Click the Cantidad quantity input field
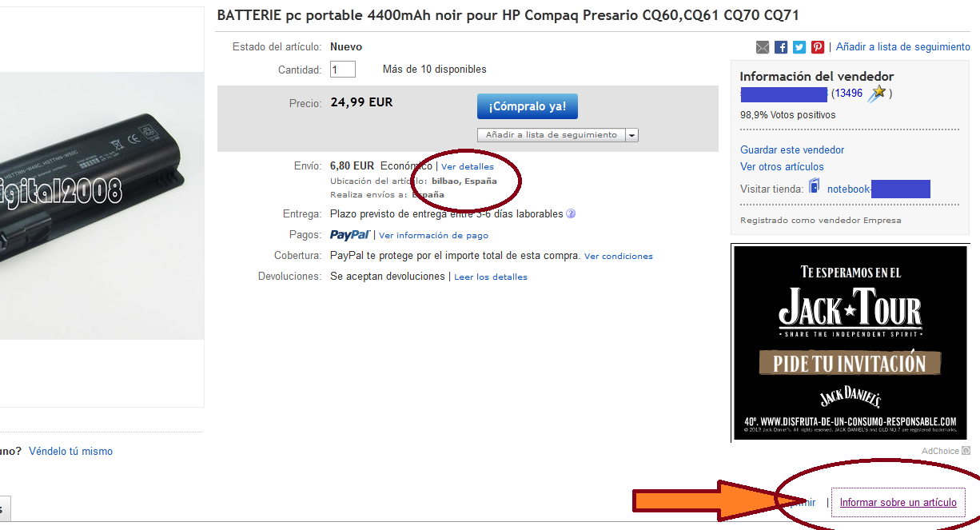Screen dimensions: 980x530 [x=343, y=70]
